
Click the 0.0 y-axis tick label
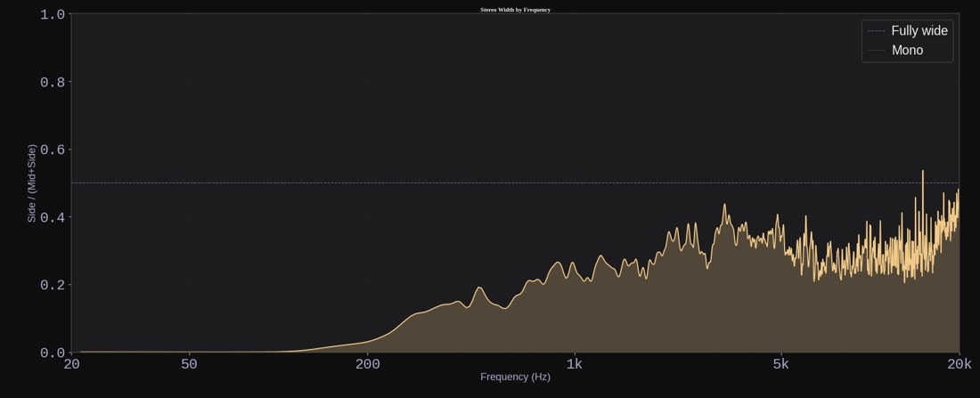pyautogui.click(x=52, y=353)
